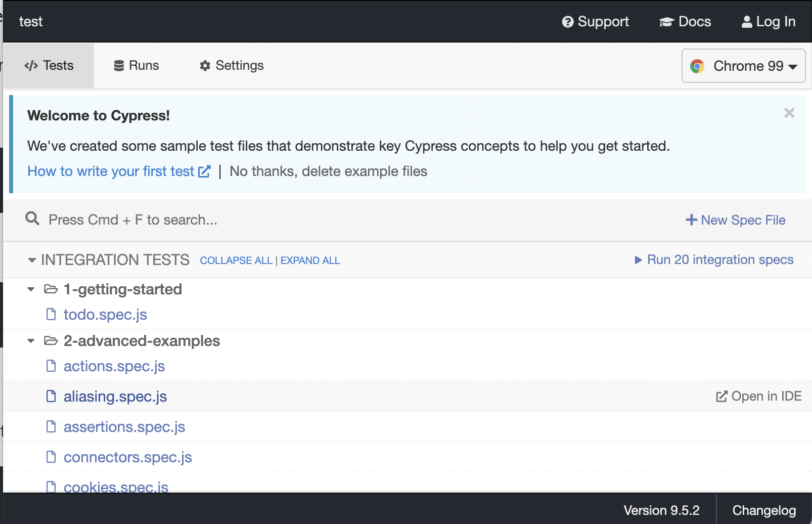The image size is (812, 524).
Task: Open the Chrome 99 browser dropdown
Action: coord(743,66)
